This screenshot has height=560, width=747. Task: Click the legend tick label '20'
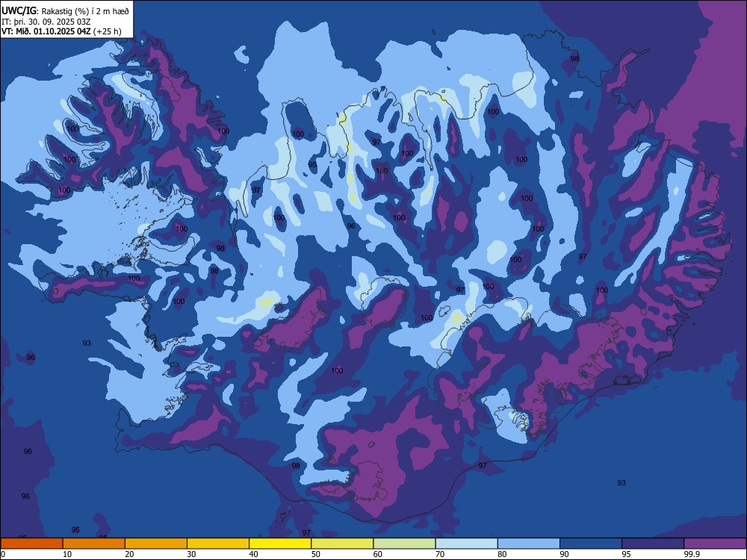[129, 554]
